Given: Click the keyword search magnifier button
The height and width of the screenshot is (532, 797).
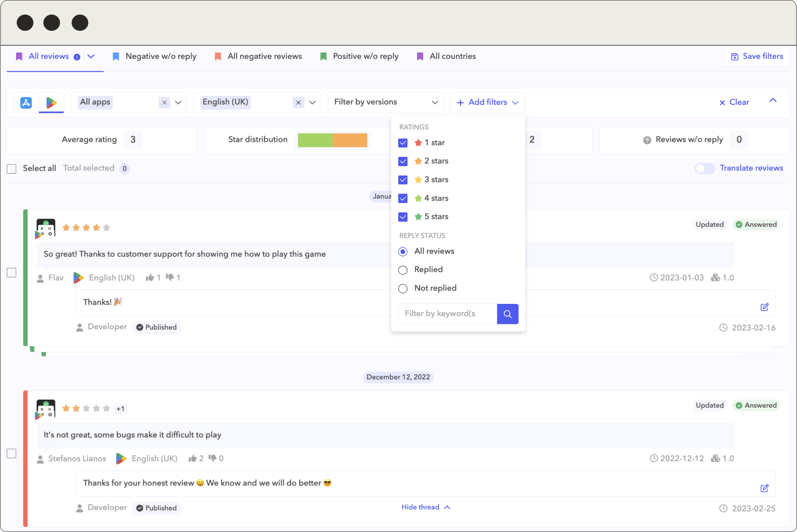Looking at the screenshot, I should [507, 314].
